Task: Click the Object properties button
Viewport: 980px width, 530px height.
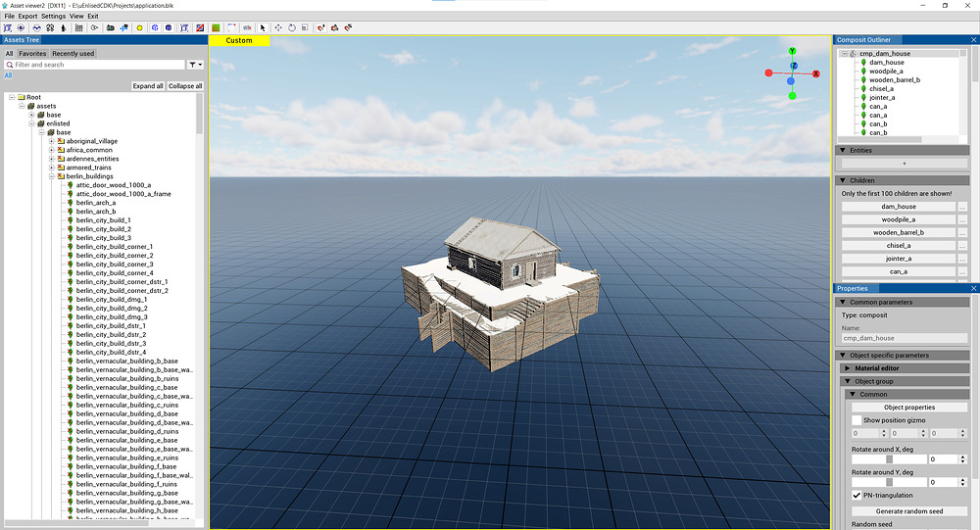Action: click(x=909, y=407)
